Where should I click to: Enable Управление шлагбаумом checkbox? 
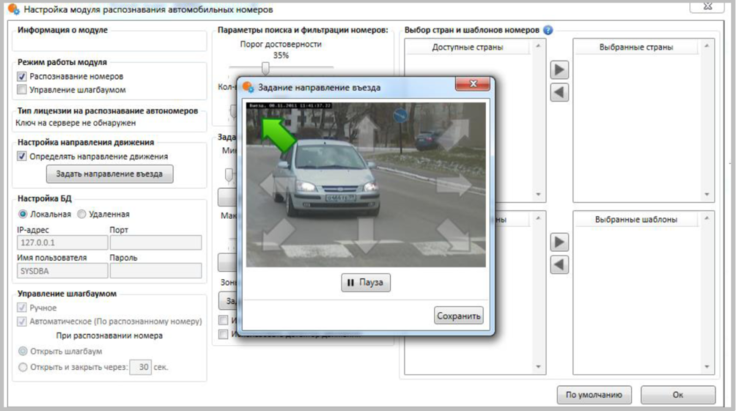coord(22,90)
